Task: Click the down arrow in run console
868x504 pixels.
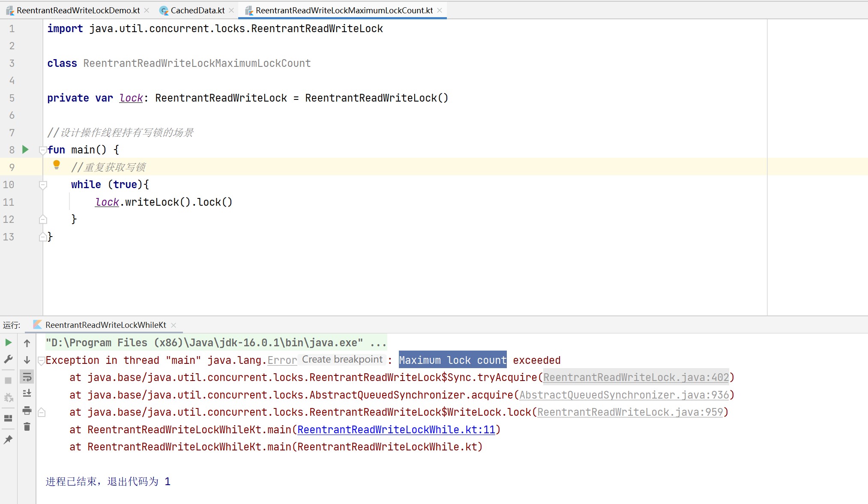Action: [x=27, y=360]
